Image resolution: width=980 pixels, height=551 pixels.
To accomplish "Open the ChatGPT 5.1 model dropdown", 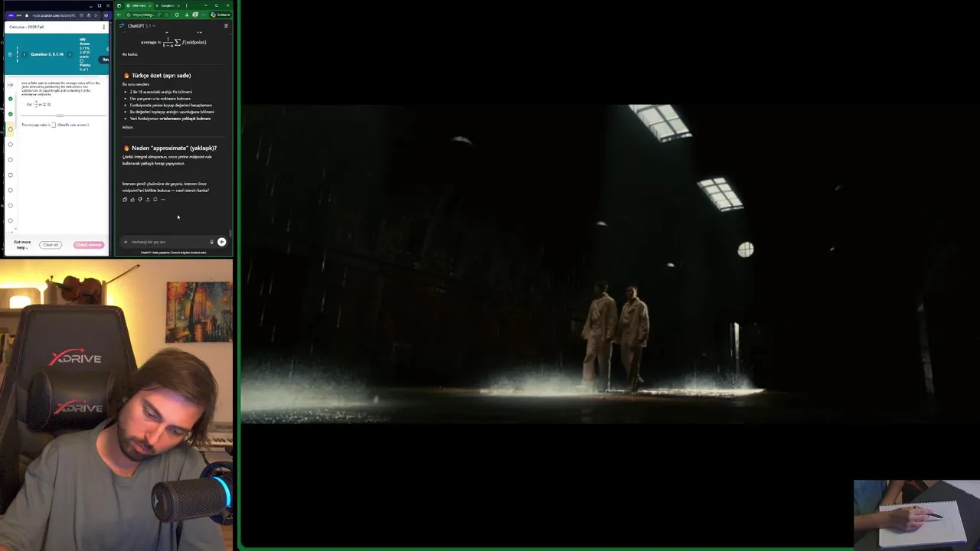I will (x=142, y=26).
